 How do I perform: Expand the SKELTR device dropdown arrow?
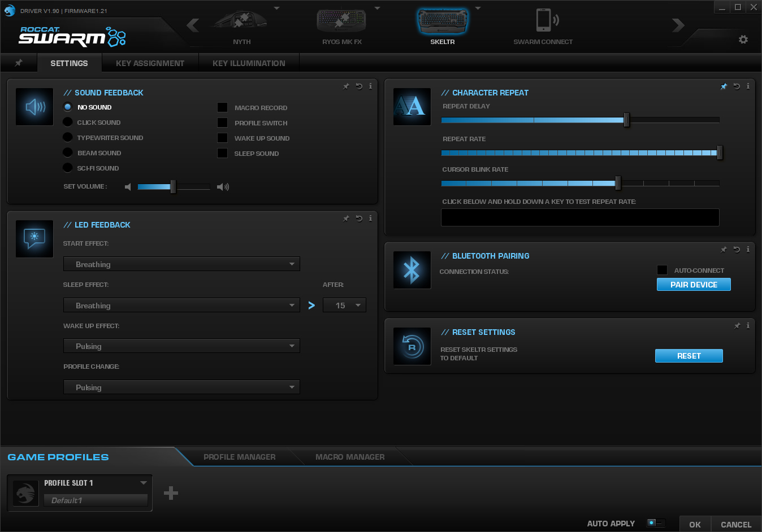(x=478, y=8)
